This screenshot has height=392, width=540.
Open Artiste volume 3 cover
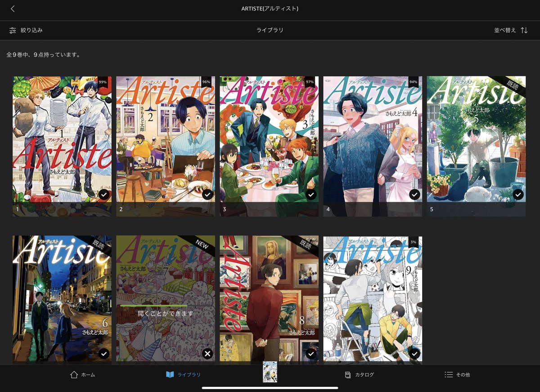click(x=269, y=146)
